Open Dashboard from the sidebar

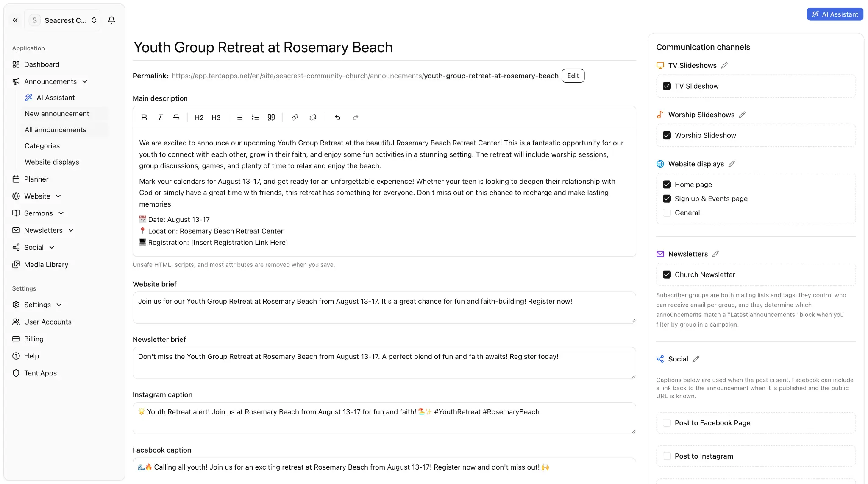tap(42, 64)
